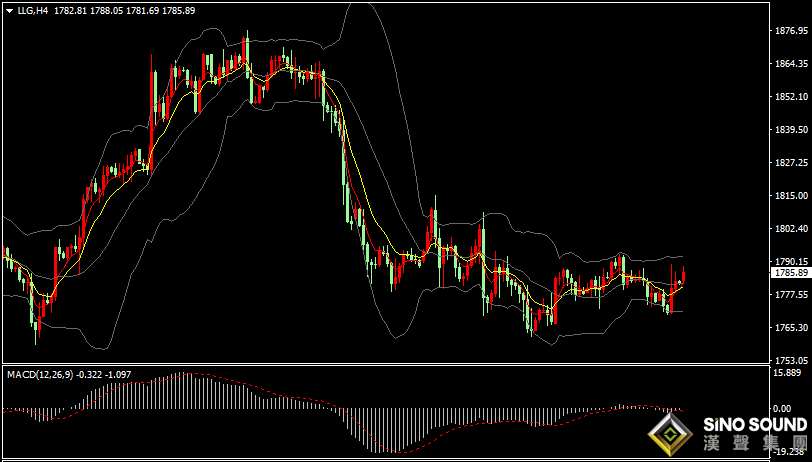Click the 1852.10 price axis label
Image resolution: width=812 pixels, height=462 pixels.
790,97
